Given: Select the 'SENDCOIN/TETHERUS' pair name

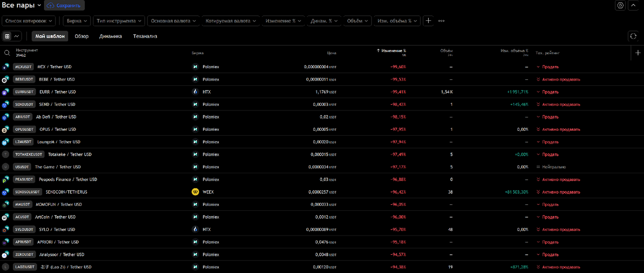Looking at the screenshot, I should [67, 191].
